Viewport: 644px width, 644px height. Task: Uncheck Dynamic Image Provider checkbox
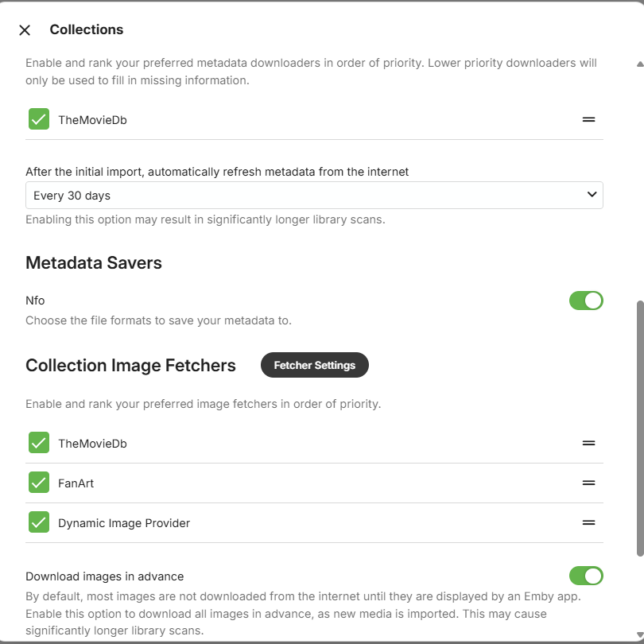pos(39,522)
